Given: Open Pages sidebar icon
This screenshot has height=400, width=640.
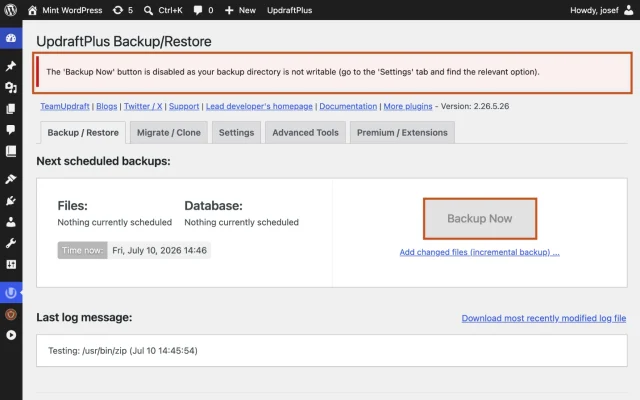Looking at the screenshot, I should click(x=11, y=109).
